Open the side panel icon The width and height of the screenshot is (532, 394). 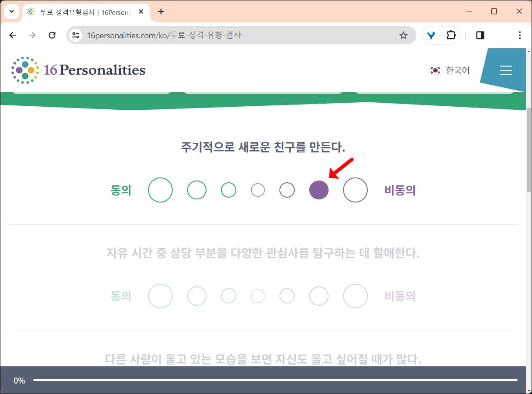coord(480,35)
